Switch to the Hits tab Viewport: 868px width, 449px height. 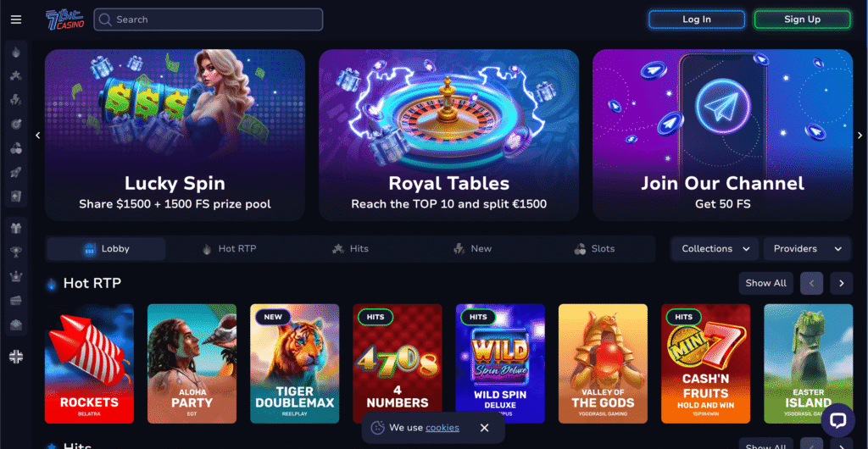[x=350, y=249]
